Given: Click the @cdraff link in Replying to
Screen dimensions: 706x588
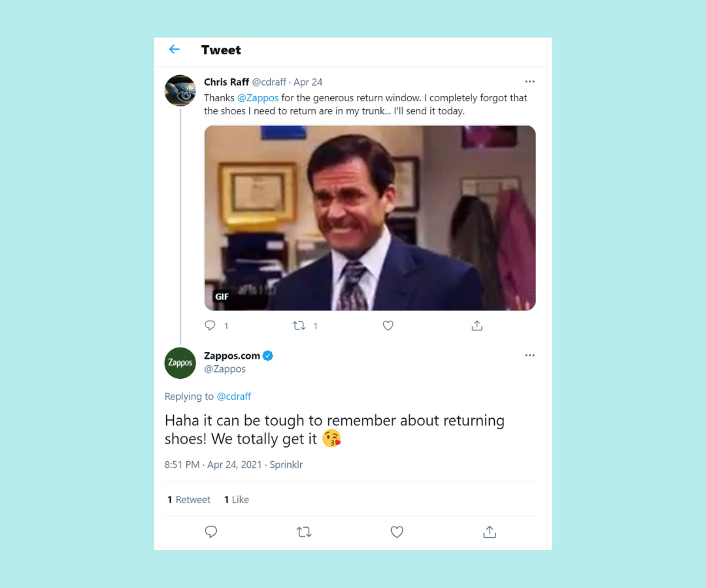Looking at the screenshot, I should tap(233, 397).
